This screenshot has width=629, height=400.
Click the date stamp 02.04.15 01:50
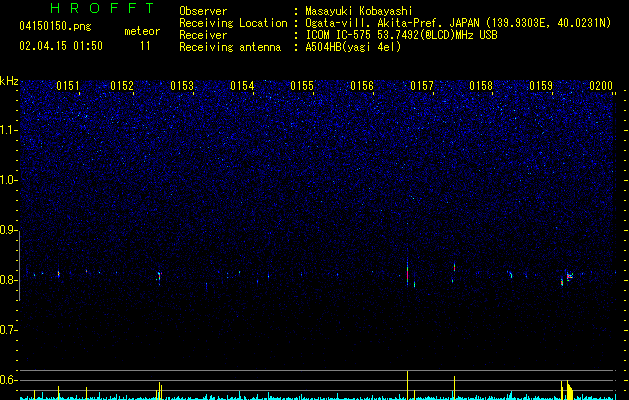click(x=61, y=46)
